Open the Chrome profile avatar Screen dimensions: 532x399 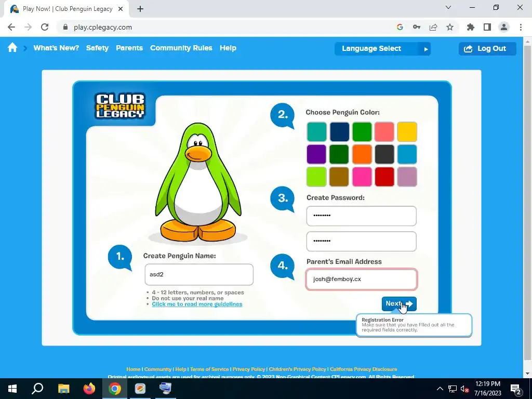(x=504, y=27)
